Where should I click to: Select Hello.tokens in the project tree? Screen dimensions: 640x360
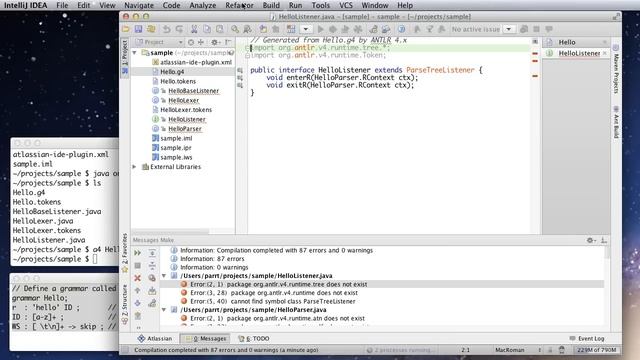[x=174, y=81]
